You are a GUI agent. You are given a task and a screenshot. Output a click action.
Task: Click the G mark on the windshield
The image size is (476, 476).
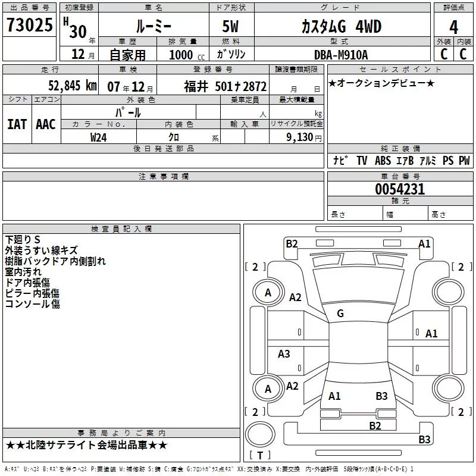pyautogui.click(x=340, y=314)
